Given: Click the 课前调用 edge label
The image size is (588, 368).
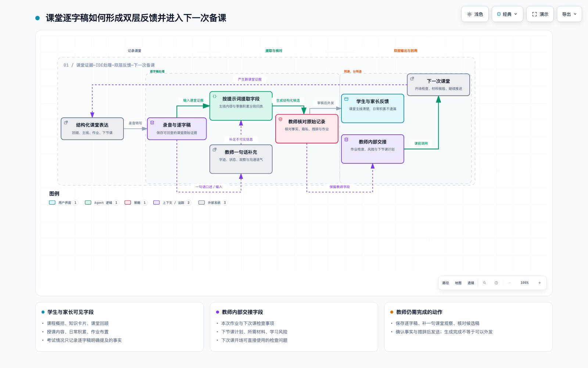Looking at the screenshot, I should point(421,144).
